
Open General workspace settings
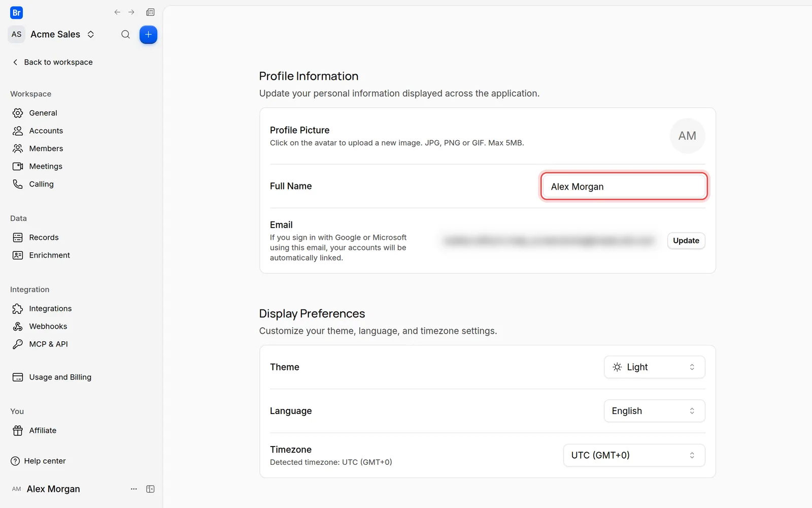click(43, 113)
